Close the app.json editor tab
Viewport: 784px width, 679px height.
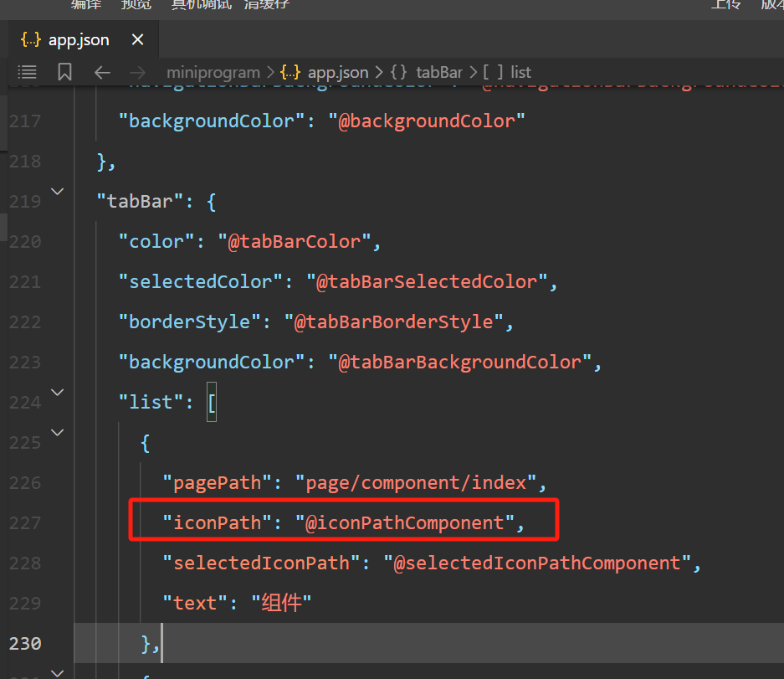(x=137, y=39)
